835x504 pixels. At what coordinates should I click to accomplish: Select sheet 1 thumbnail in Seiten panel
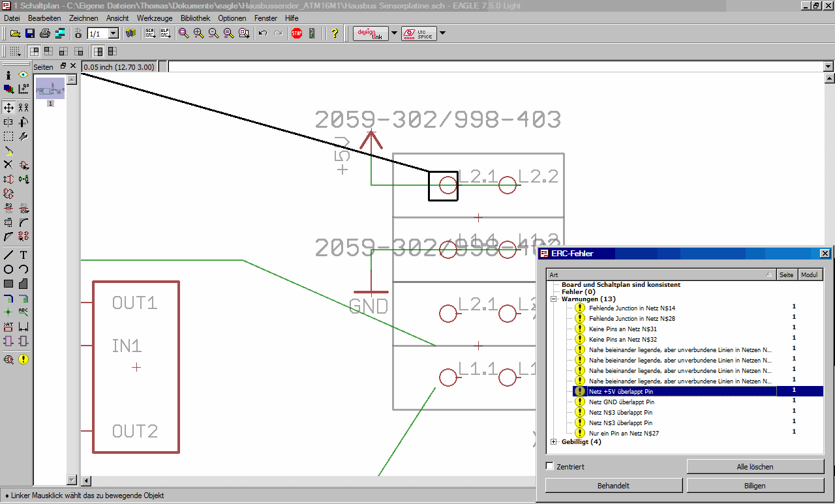click(x=50, y=88)
